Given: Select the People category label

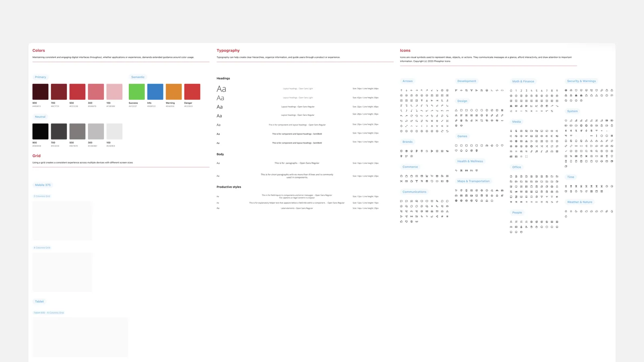Looking at the screenshot, I should tap(517, 213).
